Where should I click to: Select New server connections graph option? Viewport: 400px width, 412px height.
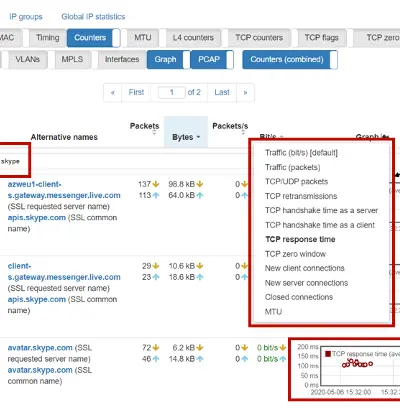[306, 283]
